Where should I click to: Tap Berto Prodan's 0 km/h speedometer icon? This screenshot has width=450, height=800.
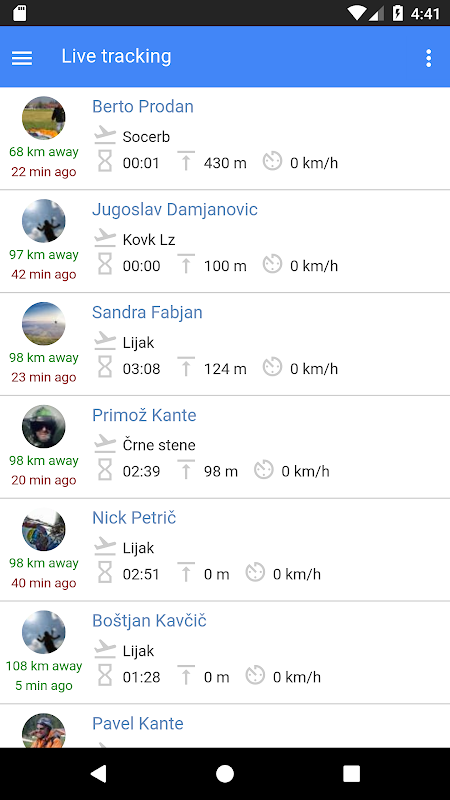tap(272, 161)
